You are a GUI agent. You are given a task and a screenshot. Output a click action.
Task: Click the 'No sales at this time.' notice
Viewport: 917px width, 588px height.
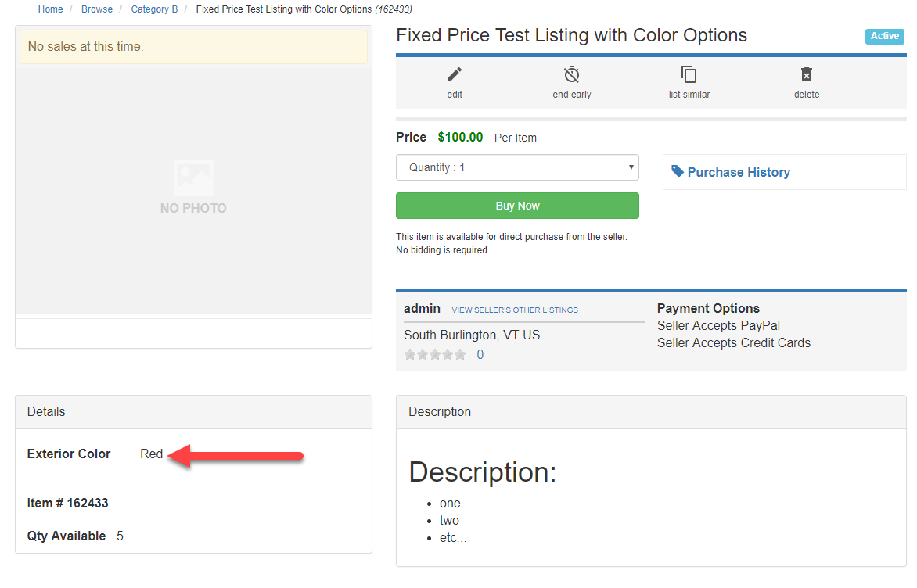[x=193, y=47]
